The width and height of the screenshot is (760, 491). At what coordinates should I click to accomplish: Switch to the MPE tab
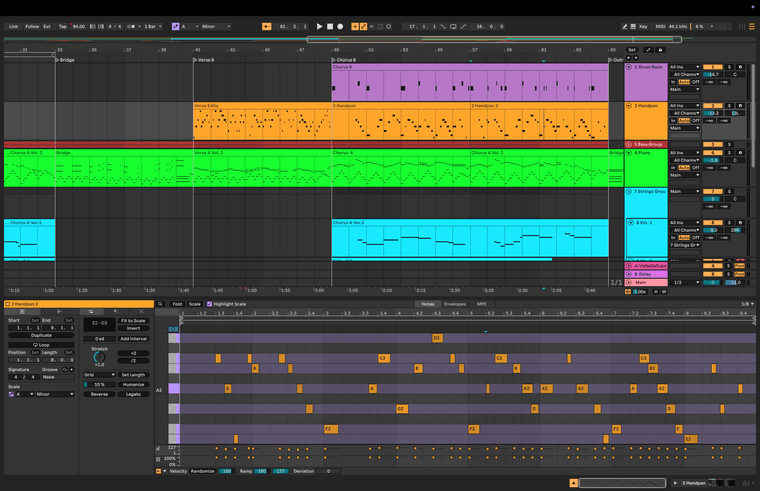click(x=482, y=304)
